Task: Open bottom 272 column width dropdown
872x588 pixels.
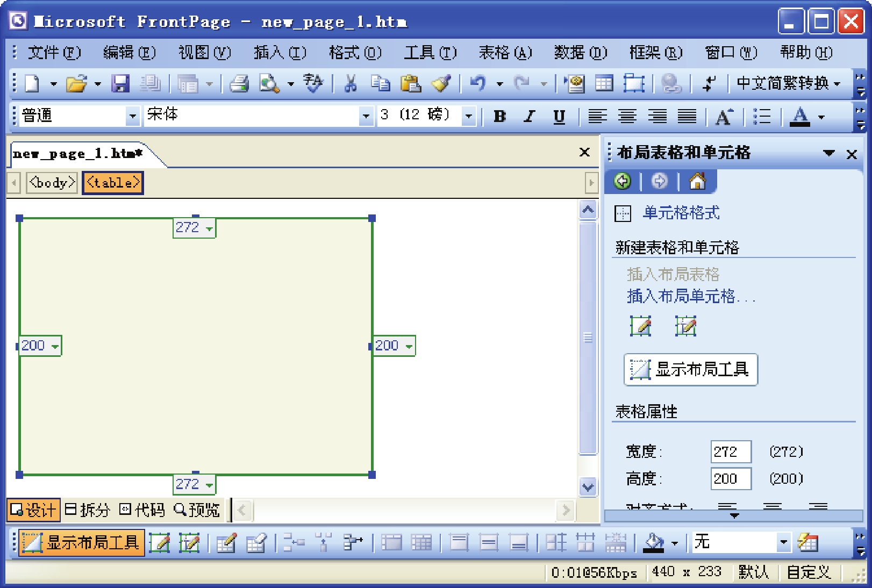Action: [x=210, y=486]
